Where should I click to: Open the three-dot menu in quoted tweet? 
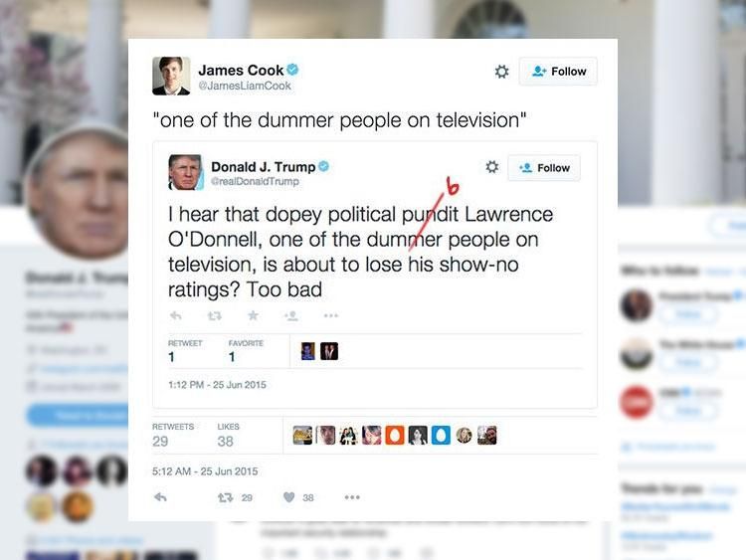(330, 315)
